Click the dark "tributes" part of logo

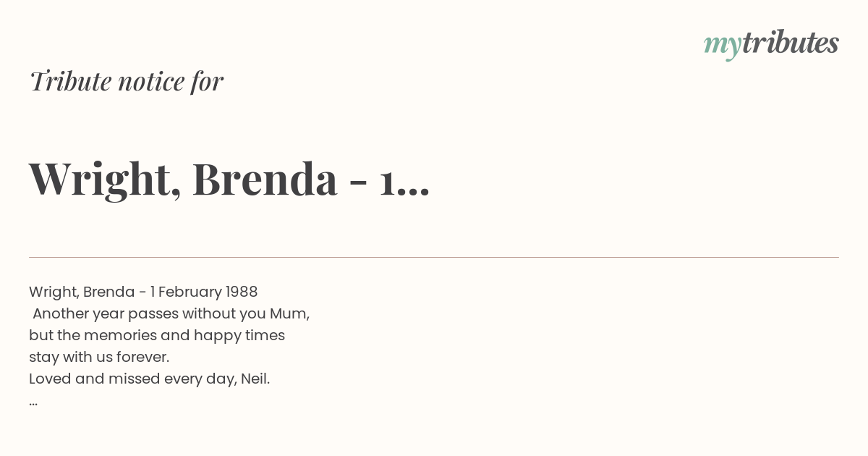[x=791, y=43]
